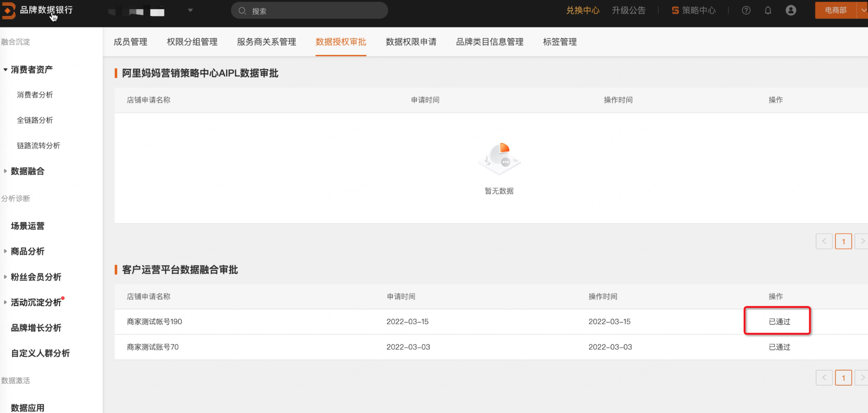
Task: Expand the 活动沉淀分析 tree section
Action: [5, 302]
